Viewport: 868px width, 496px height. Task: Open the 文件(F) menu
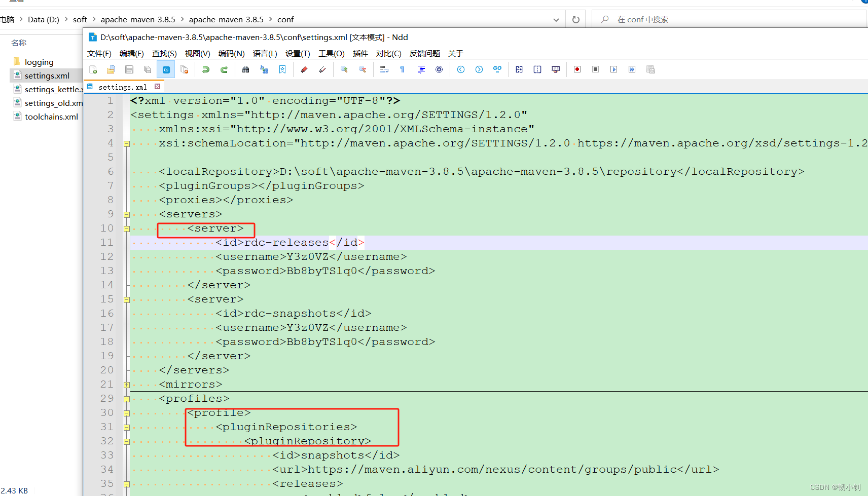pos(99,54)
